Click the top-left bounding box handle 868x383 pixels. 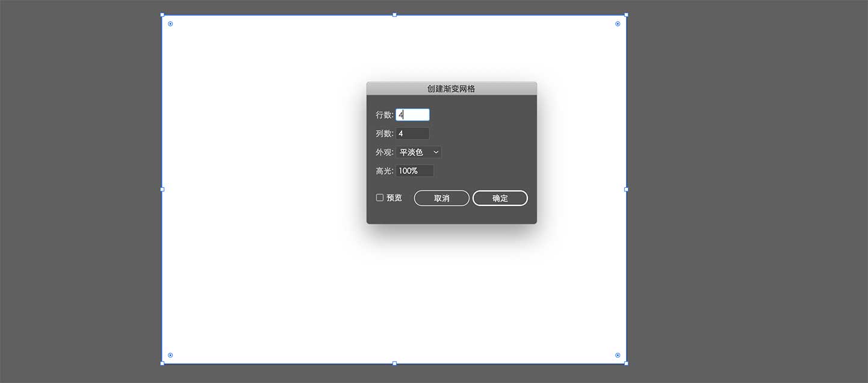point(162,15)
